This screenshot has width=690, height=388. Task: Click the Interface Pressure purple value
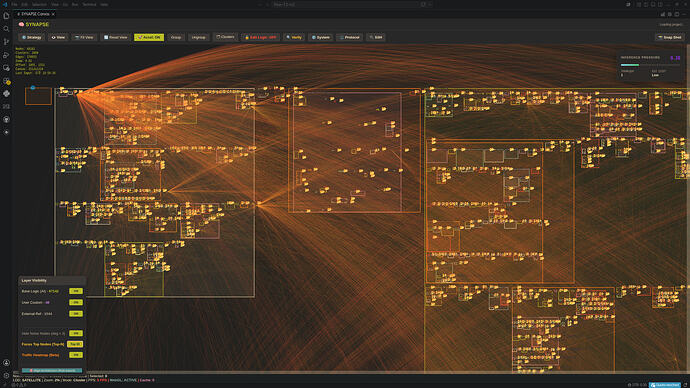point(675,58)
